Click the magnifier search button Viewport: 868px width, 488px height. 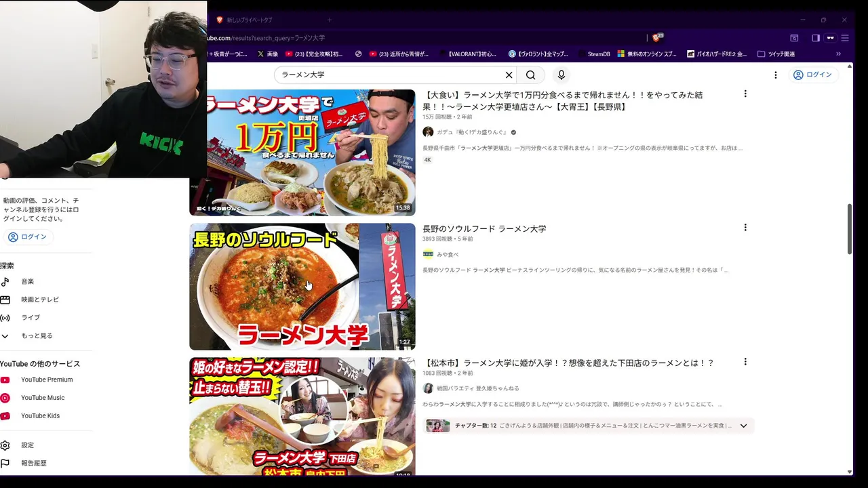[x=531, y=75]
